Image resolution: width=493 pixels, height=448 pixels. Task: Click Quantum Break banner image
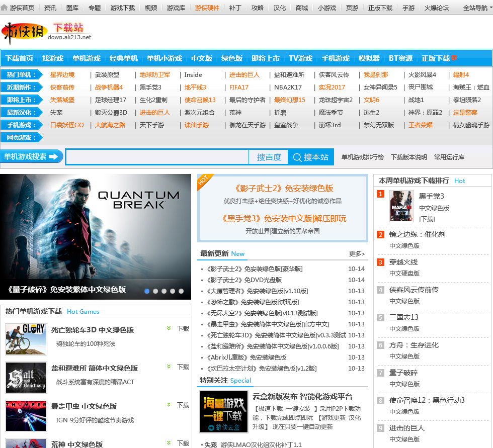(x=96, y=236)
